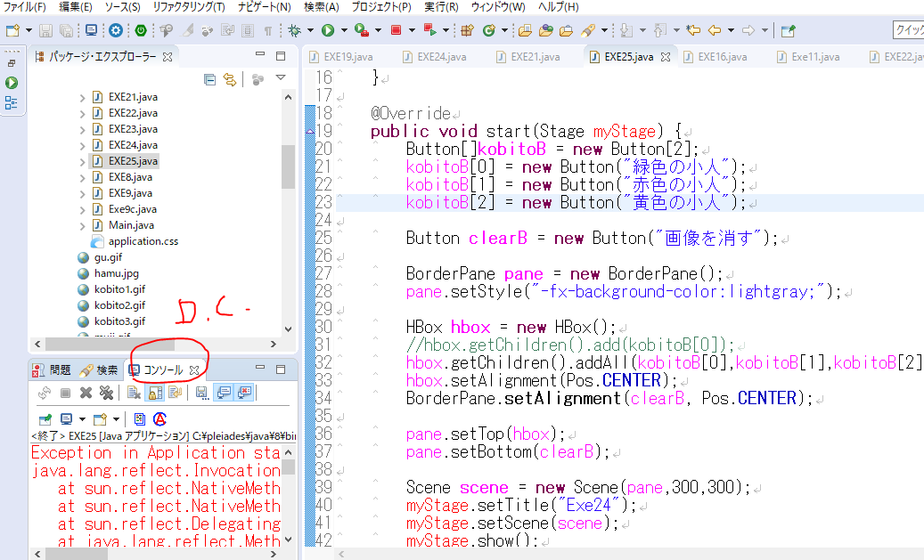Screen dimensions: 924x560
Task: Switch to the 問題 tab
Action: click(53, 369)
